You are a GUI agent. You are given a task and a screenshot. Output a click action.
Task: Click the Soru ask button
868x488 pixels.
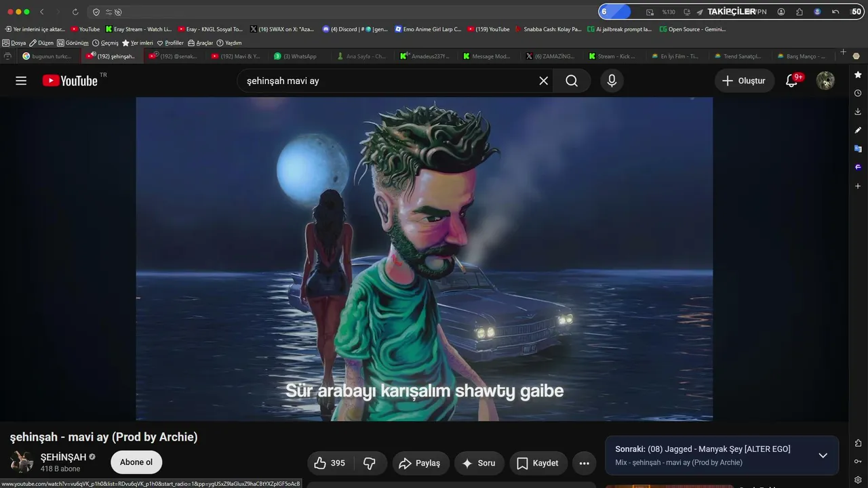[x=479, y=463]
